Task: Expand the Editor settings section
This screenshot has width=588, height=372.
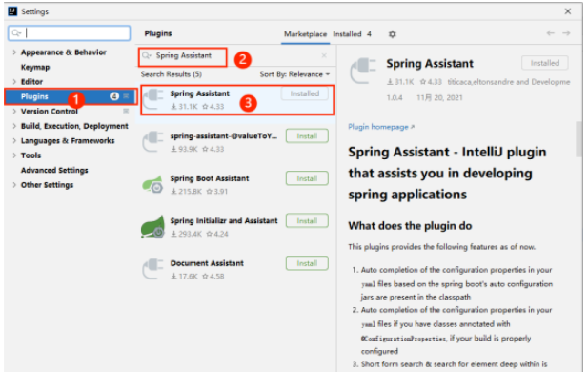Action: [x=14, y=81]
